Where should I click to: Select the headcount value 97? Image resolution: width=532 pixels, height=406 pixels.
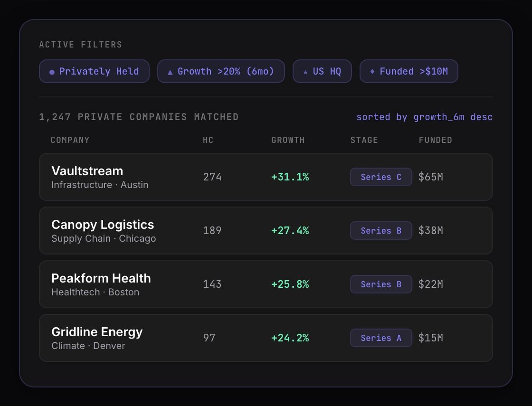(209, 338)
